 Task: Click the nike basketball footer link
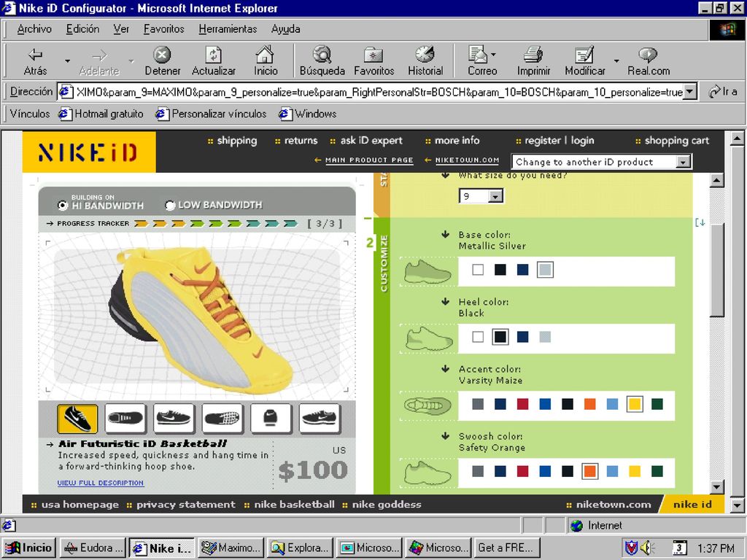294,505
